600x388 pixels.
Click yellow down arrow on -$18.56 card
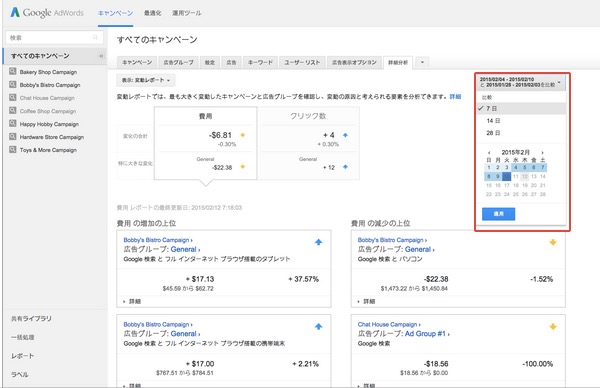click(x=553, y=326)
